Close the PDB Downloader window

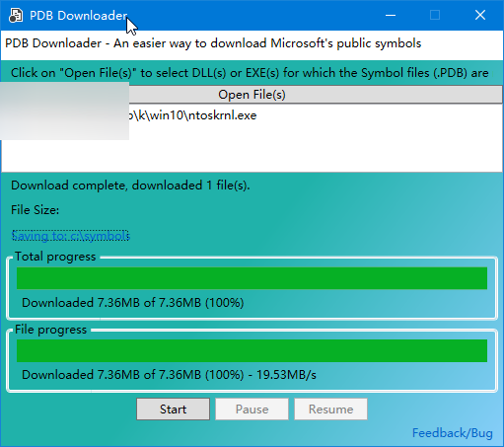pos(480,15)
